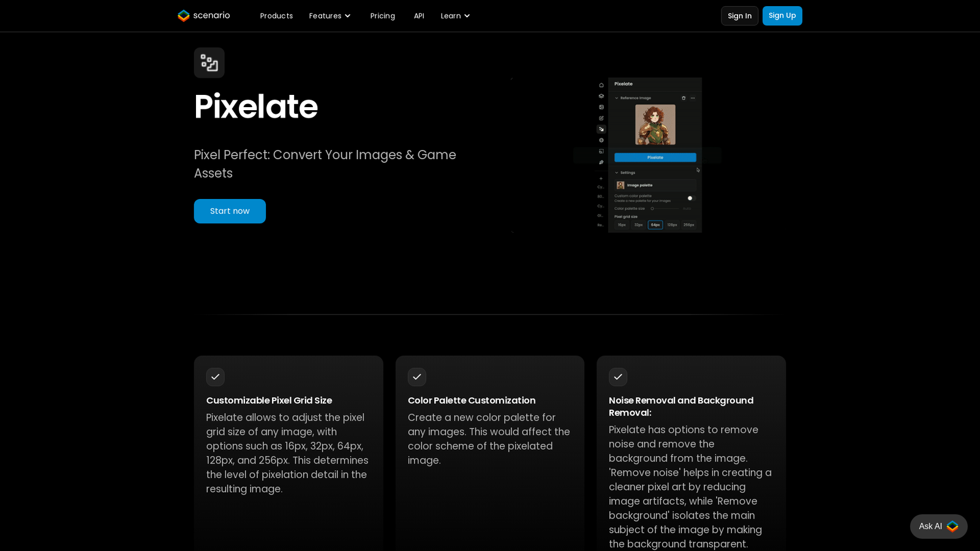Click the "Pixelate" page heading
The image size is (980, 551).
pos(256,107)
